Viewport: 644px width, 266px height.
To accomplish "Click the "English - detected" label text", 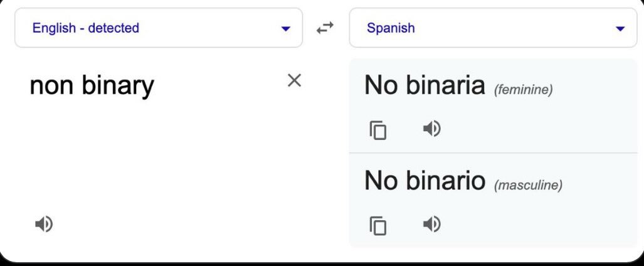I will click(x=86, y=28).
